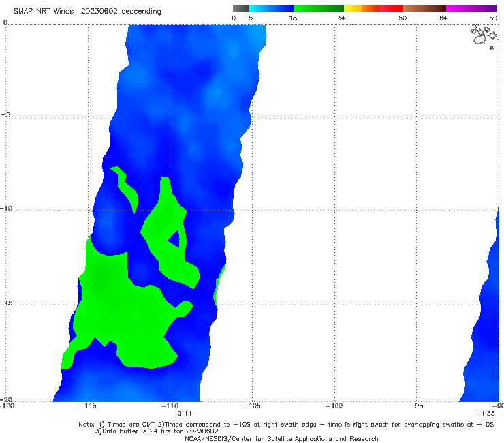Click the gray 0-5 segment of color bar

241,8
